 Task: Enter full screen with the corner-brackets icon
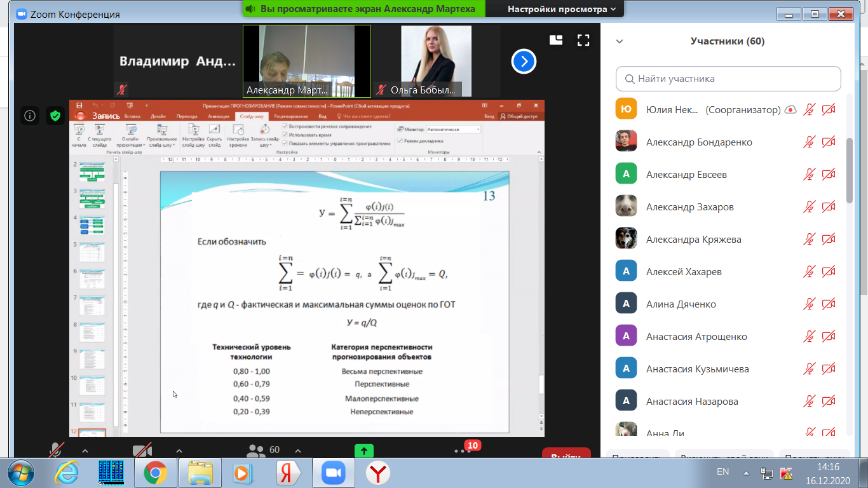coord(583,41)
